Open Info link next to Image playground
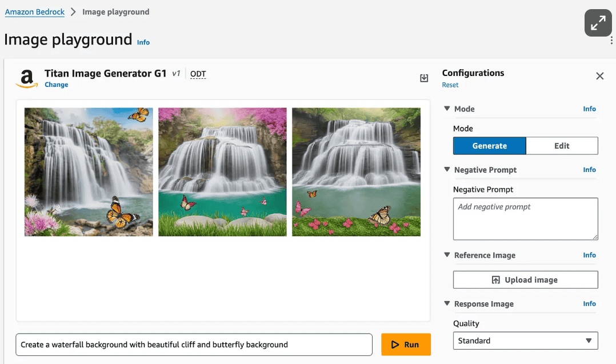The height and width of the screenshot is (364, 616). 143,42
